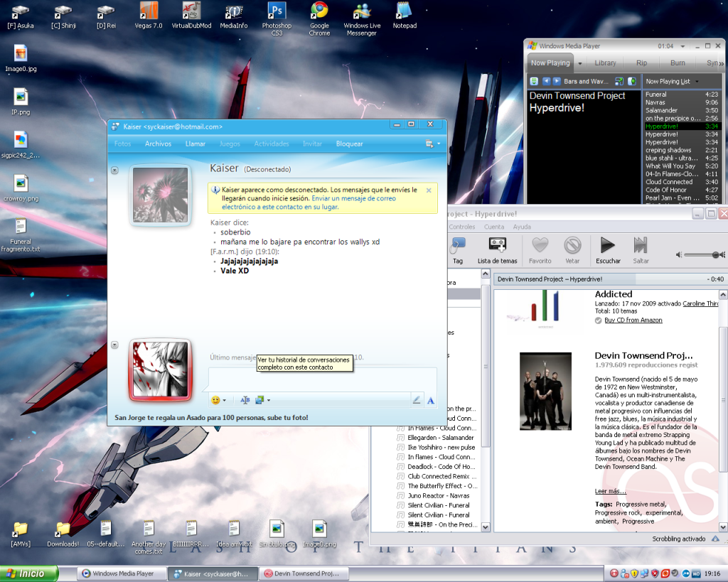Open the Fotos tab in Messenger
This screenshot has height=582, width=728.
point(122,144)
